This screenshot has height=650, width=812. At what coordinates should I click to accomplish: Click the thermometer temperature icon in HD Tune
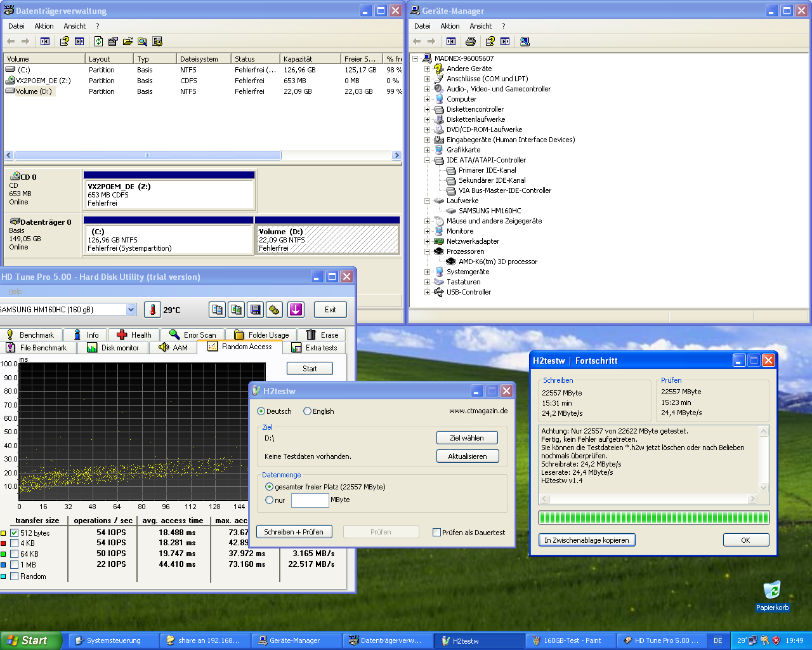[x=152, y=310]
